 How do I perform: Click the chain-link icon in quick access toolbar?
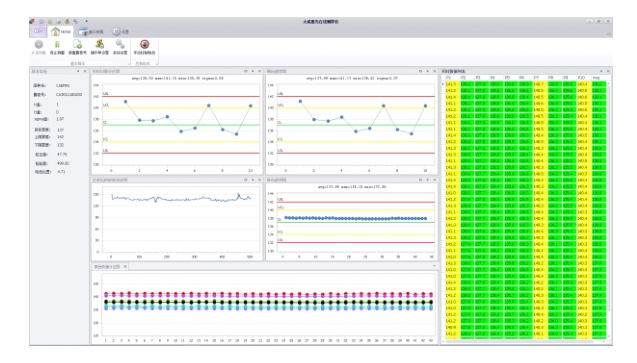[76, 22]
